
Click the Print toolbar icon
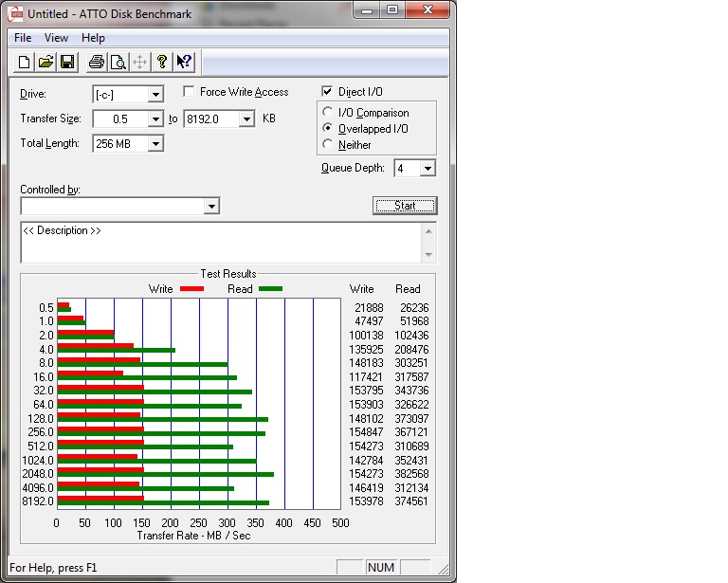[x=96, y=63]
